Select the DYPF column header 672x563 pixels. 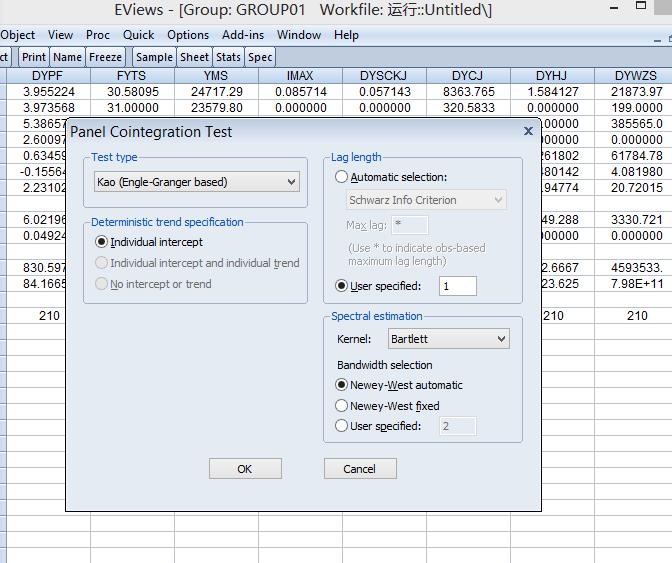pos(48,76)
